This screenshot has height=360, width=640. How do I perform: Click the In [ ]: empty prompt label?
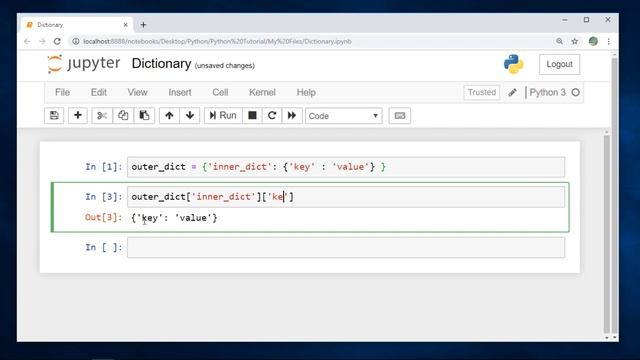(x=104, y=247)
